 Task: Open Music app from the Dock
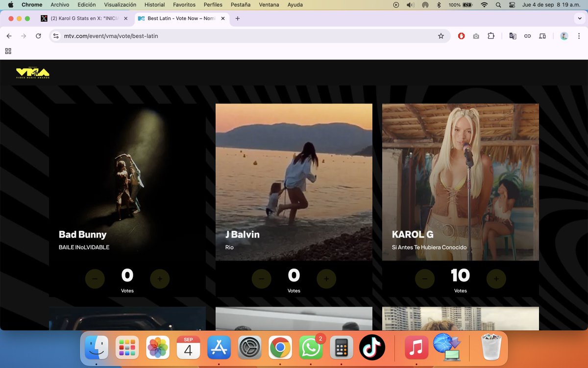coord(416,348)
